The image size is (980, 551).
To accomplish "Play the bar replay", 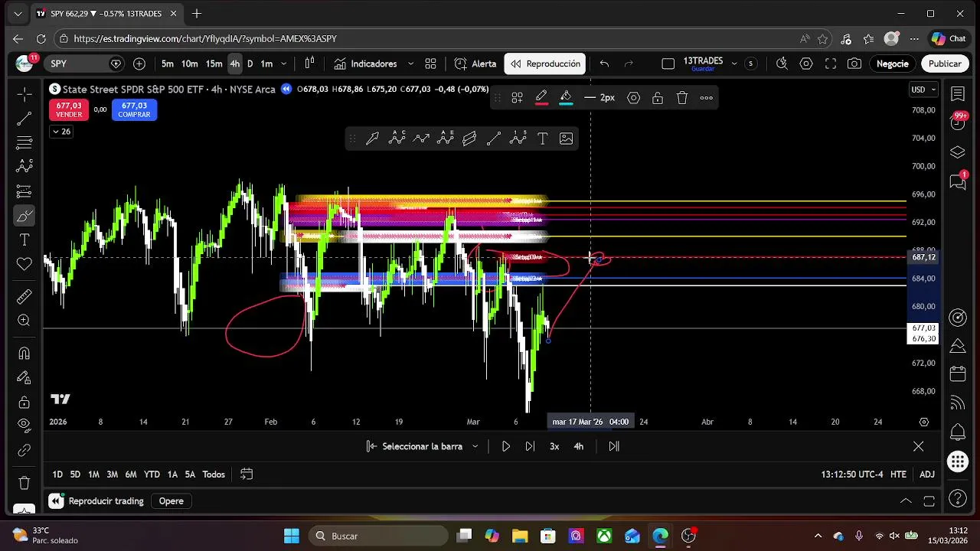I will [505, 446].
